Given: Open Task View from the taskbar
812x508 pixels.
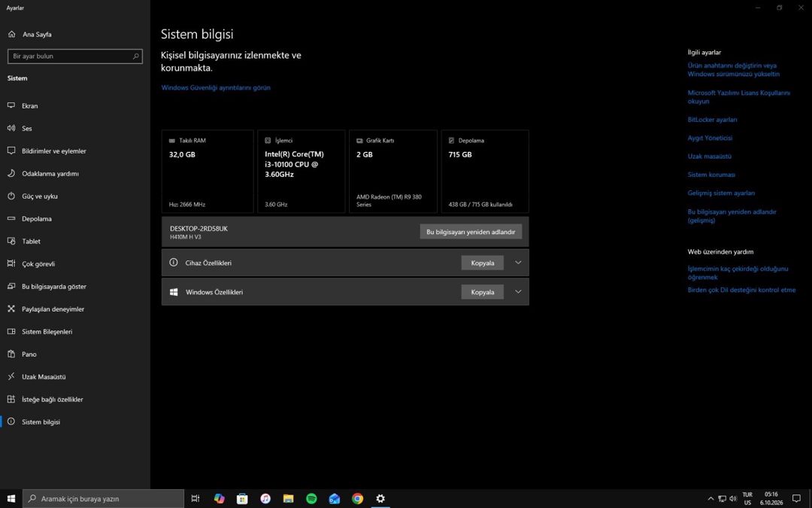Looking at the screenshot, I should coord(195,499).
